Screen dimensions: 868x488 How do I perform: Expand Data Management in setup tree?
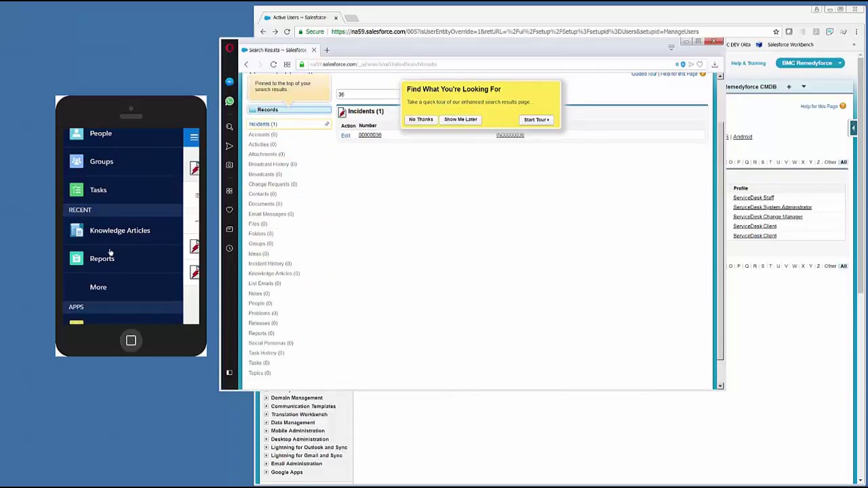tap(266, 423)
